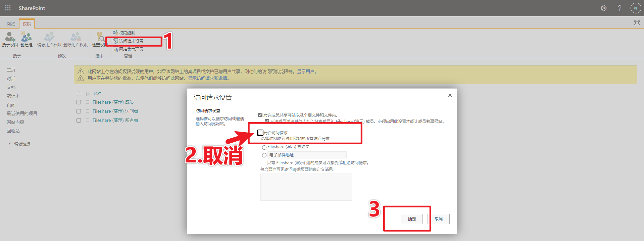Click the help question mark icon
Viewport: 644px width, 241px height.
620,8
